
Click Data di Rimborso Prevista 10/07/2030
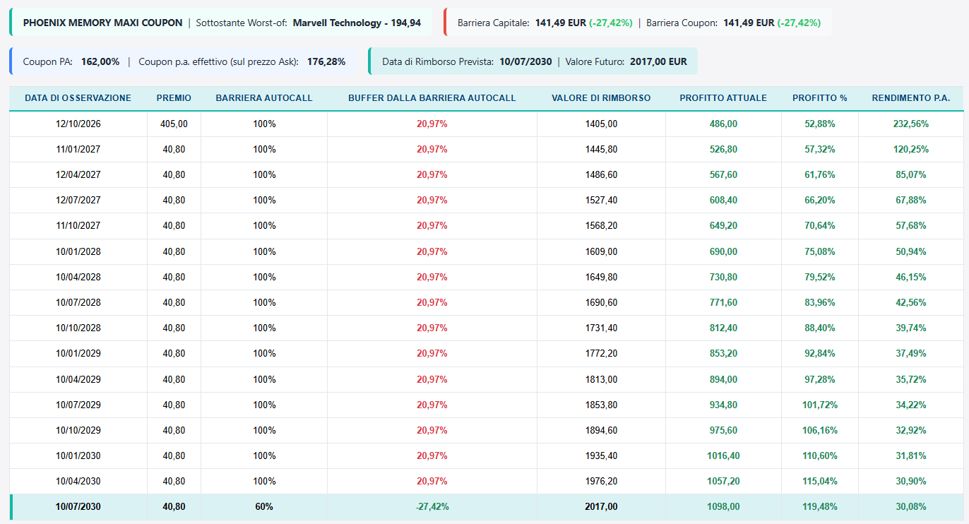525,62
